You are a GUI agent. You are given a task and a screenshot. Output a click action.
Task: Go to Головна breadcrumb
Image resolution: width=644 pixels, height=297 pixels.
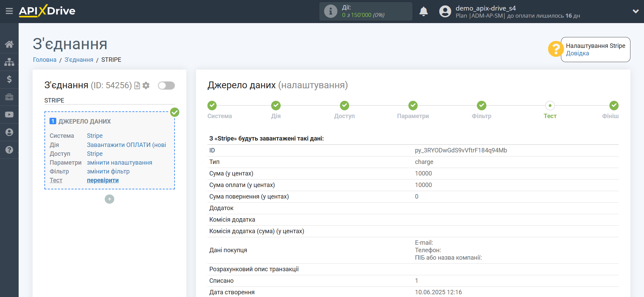(x=44, y=60)
